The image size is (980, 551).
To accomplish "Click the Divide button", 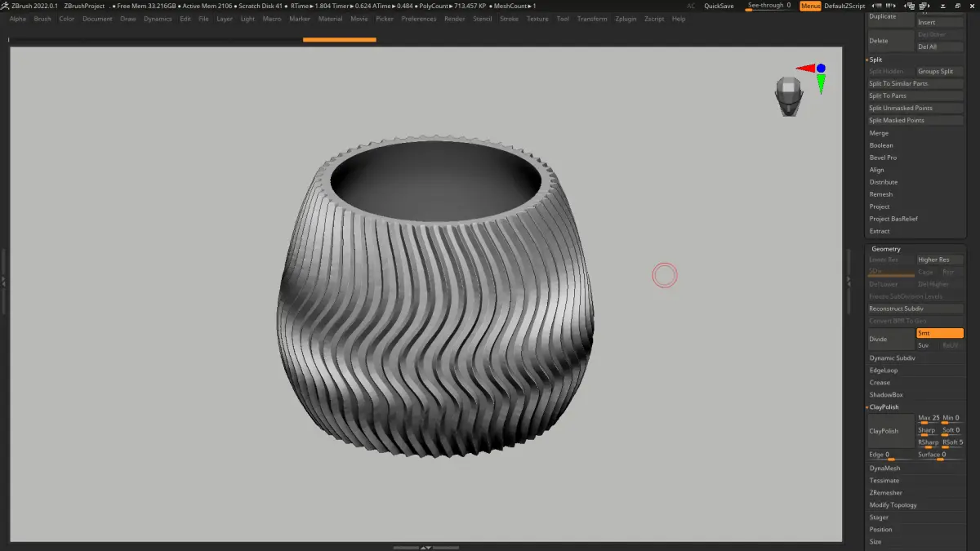I will pyautogui.click(x=890, y=339).
